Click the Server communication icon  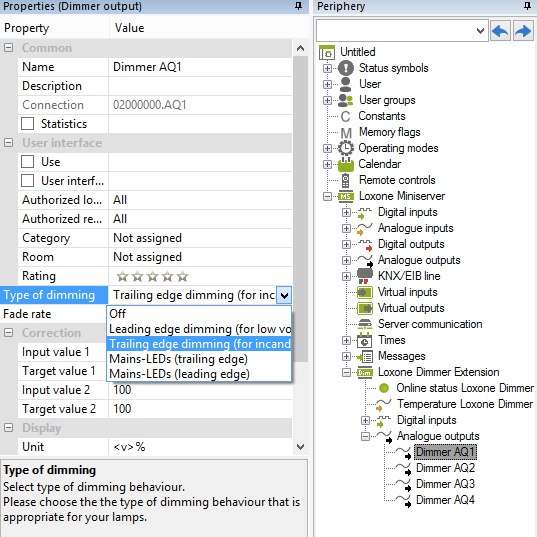pos(365,324)
